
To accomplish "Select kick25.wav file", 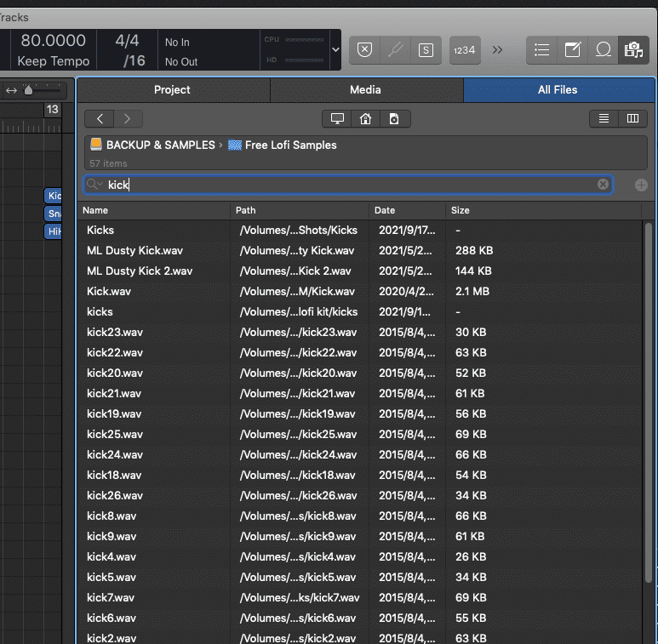I will tap(360, 435).
